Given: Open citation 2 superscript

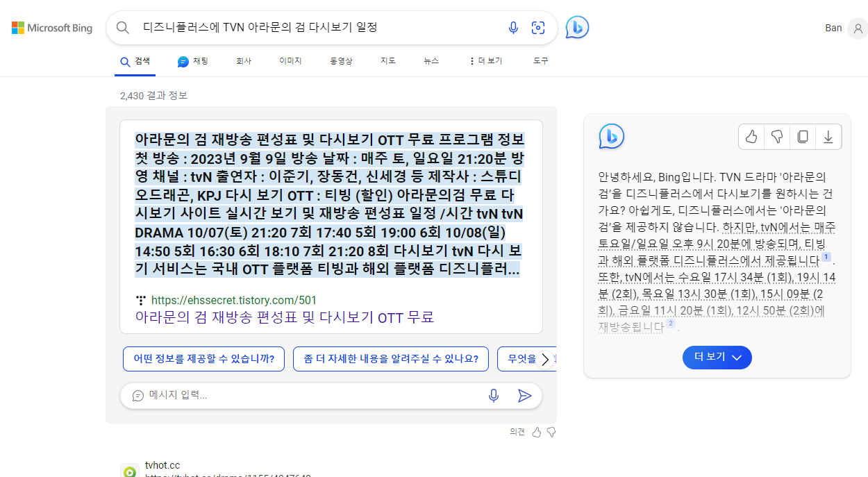Looking at the screenshot, I should [671, 324].
